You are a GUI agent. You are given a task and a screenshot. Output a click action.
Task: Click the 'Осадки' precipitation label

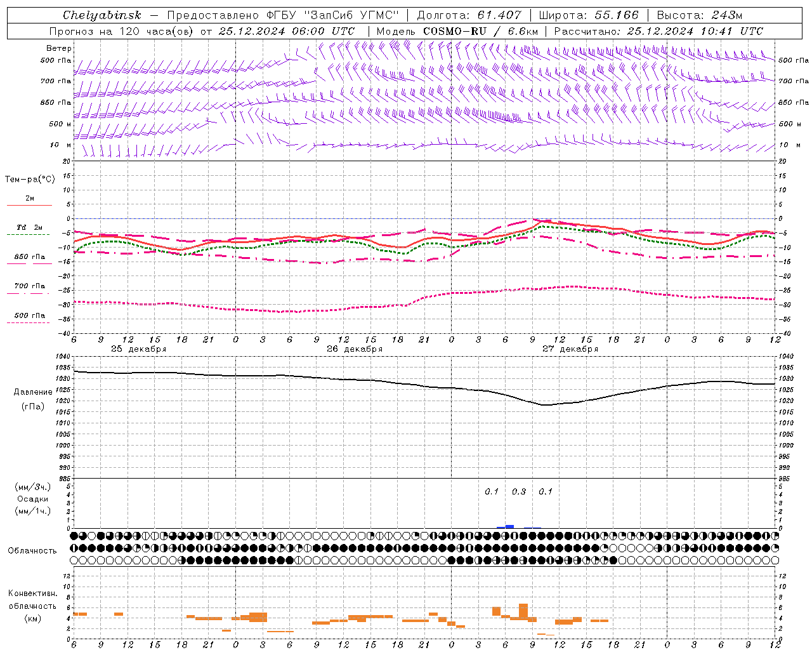coord(33,499)
